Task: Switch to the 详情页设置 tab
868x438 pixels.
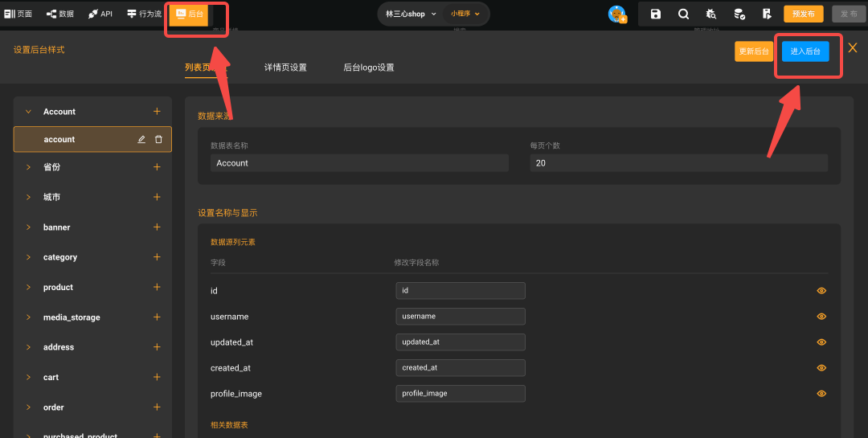Action: click(x=285, y=68)
